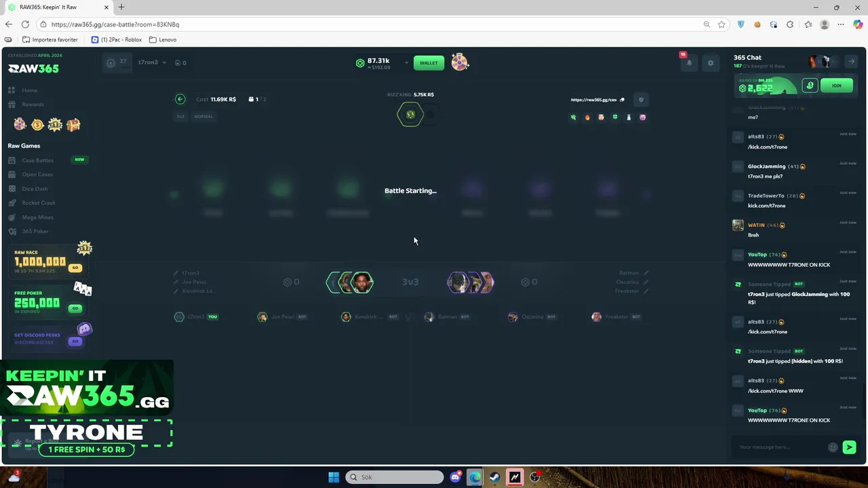
Task: Open Rocket Crash game
Action: (39, 203)
